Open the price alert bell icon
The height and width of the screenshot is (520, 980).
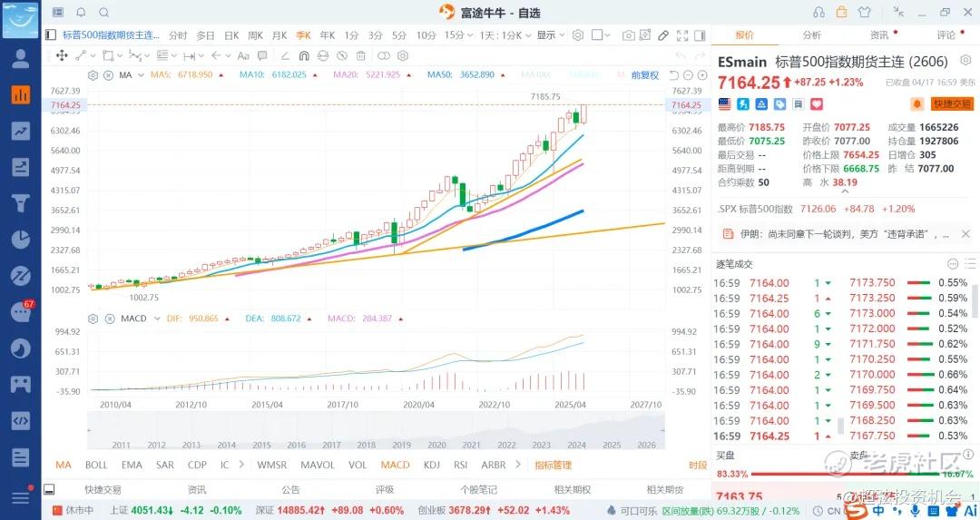tap(916, 103)
